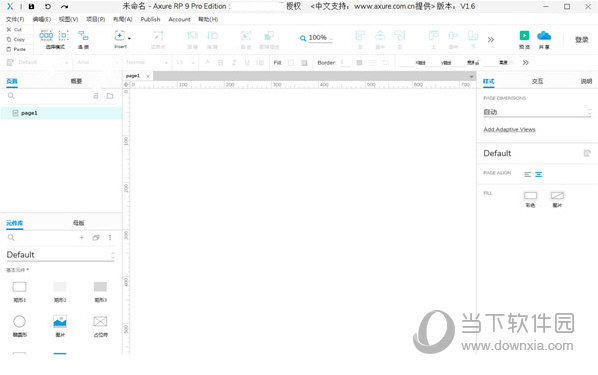Select the 矩形1 box widget
The image size is (598, 375).
(x=19, y=286)
